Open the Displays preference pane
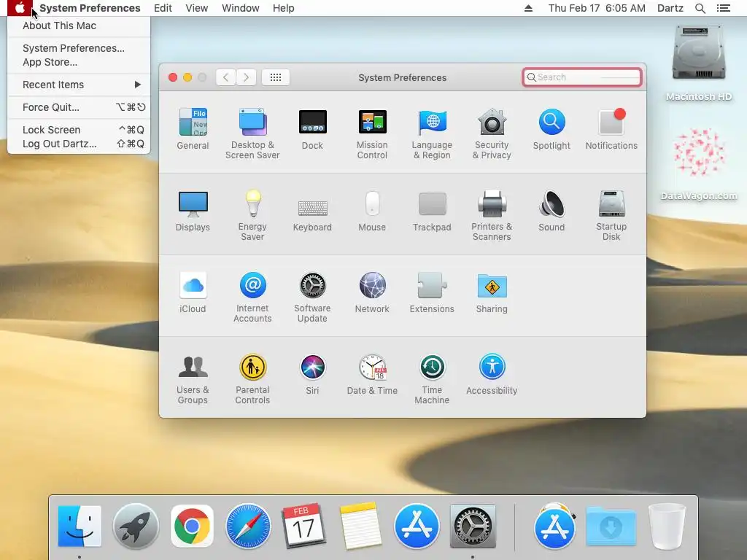The width and height of the screenshot is (747, 560). [x=193, y=211]
